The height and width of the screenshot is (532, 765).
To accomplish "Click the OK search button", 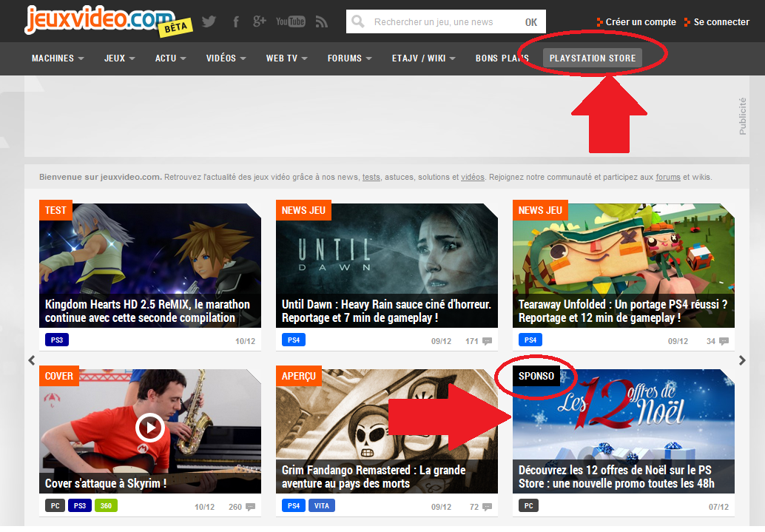I will click(530, 22).
